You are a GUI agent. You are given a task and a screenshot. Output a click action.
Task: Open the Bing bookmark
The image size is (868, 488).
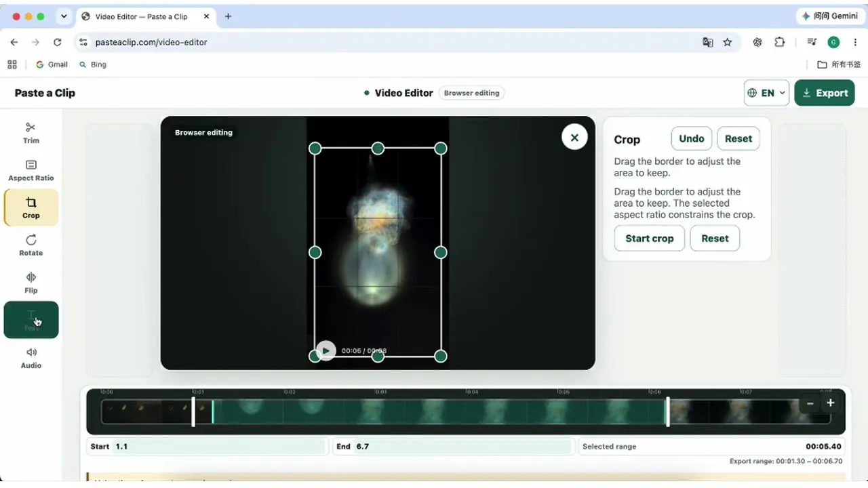[x=93, y=64]
